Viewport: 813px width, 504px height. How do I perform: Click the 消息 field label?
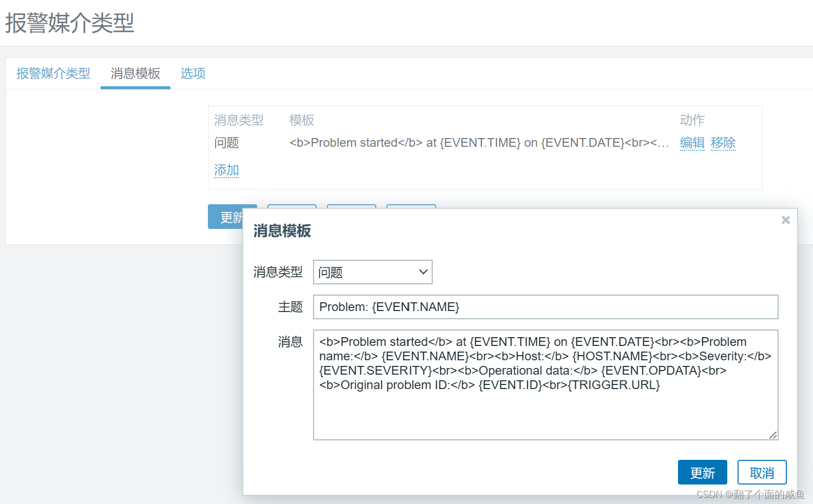(291, 342)
